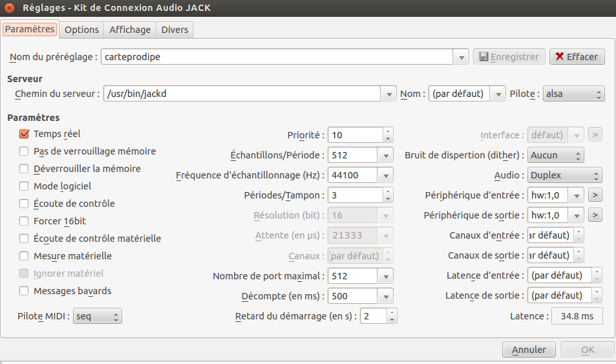
Task: Click the OK button
Action: tap(588, 350)
